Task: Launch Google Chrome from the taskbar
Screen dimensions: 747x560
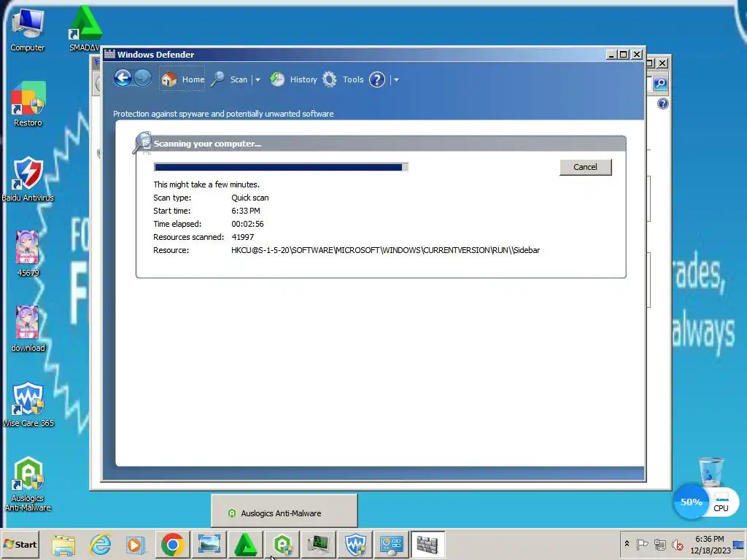Action: click(x=172, y=545)
